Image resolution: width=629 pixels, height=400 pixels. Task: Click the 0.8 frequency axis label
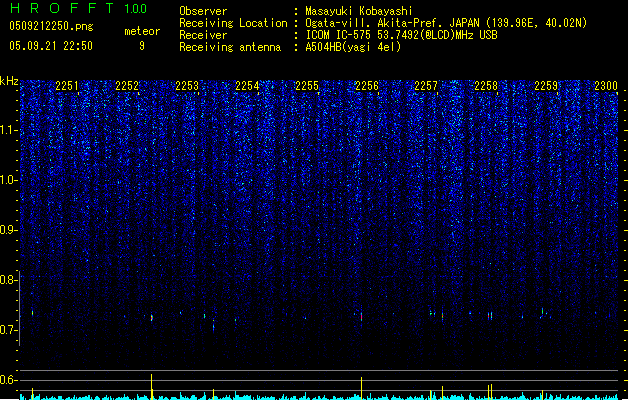pos(8,280)
